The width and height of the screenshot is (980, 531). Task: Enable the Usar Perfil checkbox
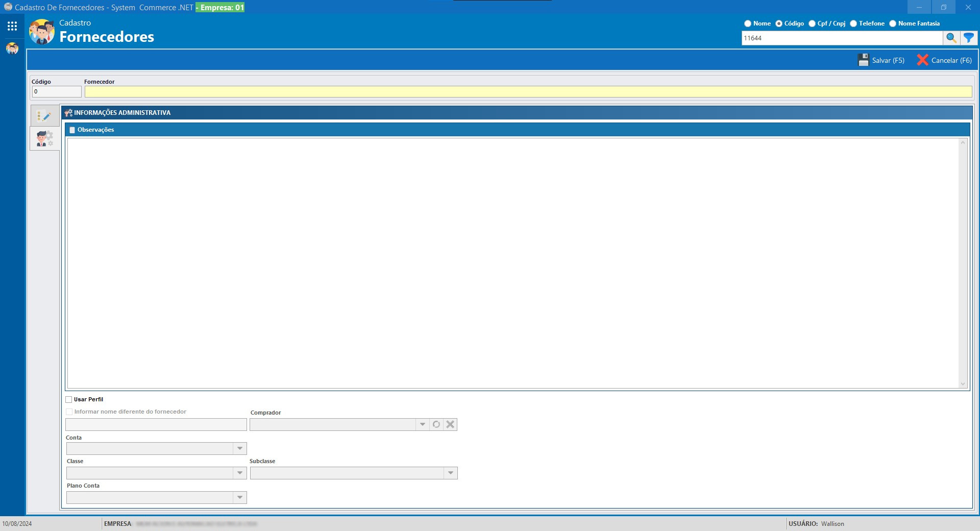click(69, 400)
